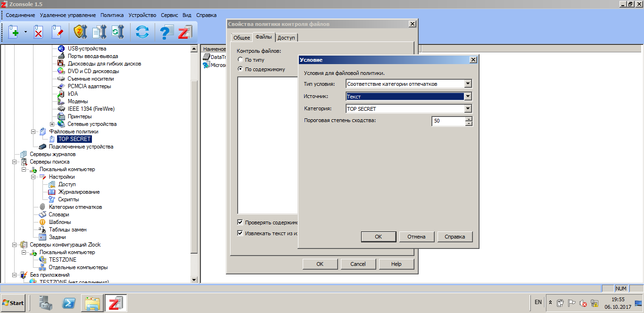Viewport: 644px width, 313px height.
Task: Select USB-устройства icon in the tree
Action: pos(61,49)
